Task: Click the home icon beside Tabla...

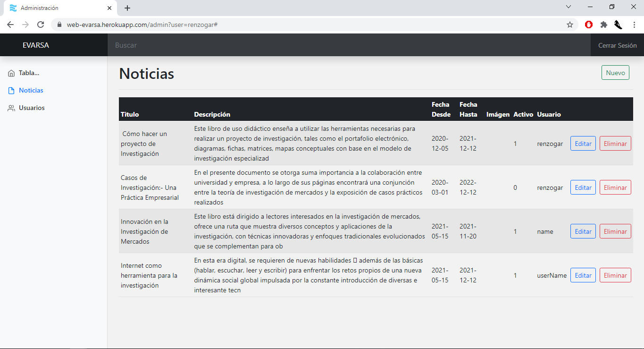Action: pos(11,73)
